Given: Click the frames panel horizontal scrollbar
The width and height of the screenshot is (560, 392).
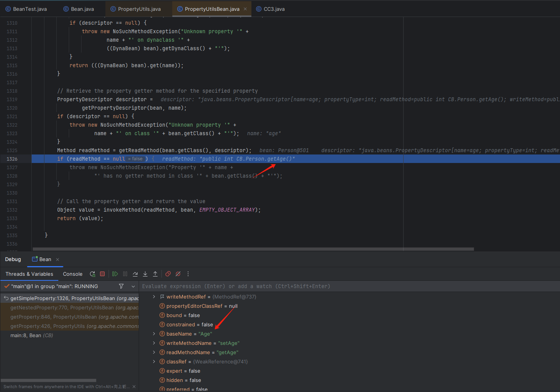Looking at the screenshot, I should pyautogui.click(x=49, y=380).
